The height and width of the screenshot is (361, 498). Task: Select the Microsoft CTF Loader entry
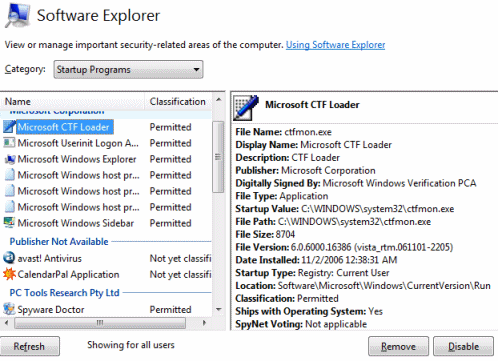pyautogui.click(x=64, y=127)
